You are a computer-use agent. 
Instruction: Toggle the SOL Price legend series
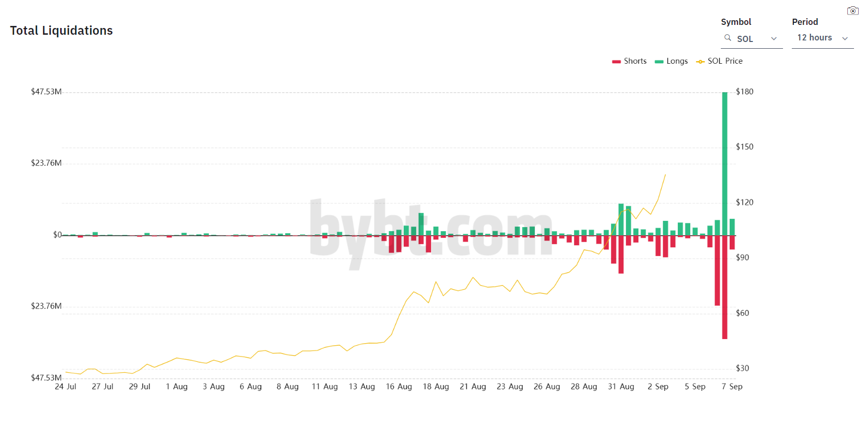pos(719,61)
